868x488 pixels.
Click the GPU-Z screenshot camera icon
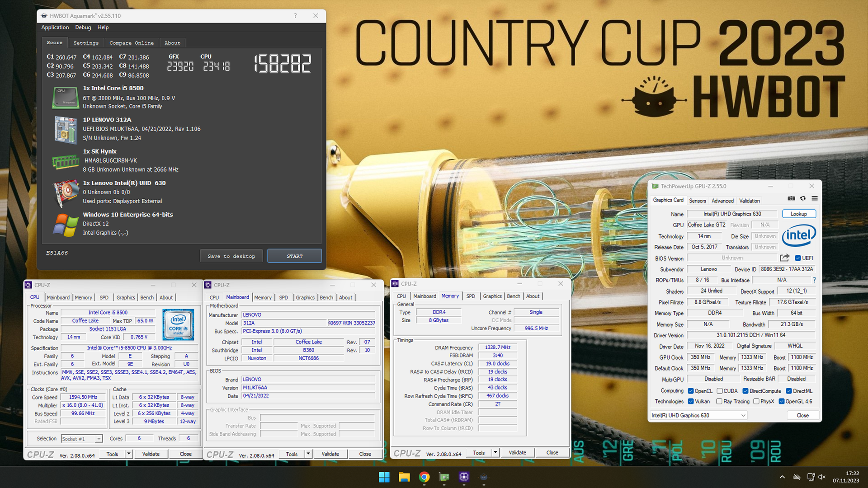coord(791,198)
